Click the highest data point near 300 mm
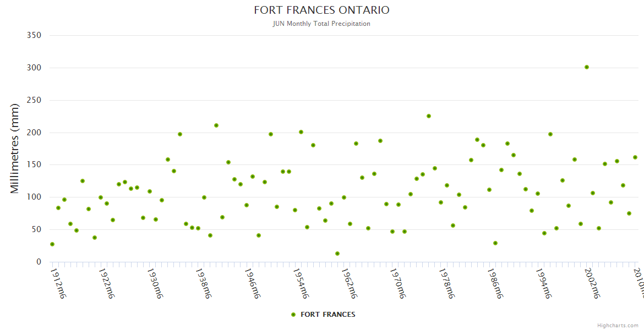The height and width of the screenshot is (330, 644). (587, 67)
